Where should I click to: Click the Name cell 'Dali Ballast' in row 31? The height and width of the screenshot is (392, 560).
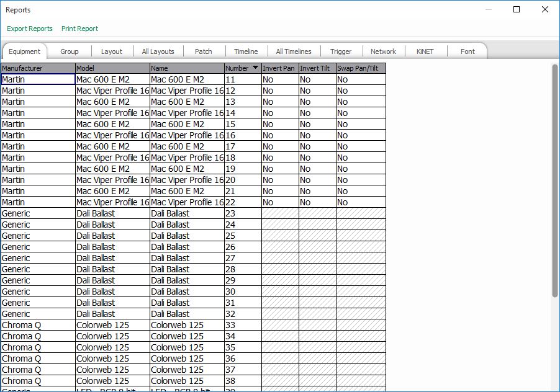(187, 303)
